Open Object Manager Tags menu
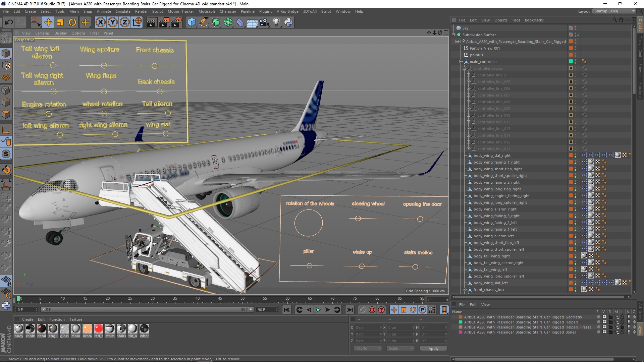Screen dimensions: 644x362 516,20
